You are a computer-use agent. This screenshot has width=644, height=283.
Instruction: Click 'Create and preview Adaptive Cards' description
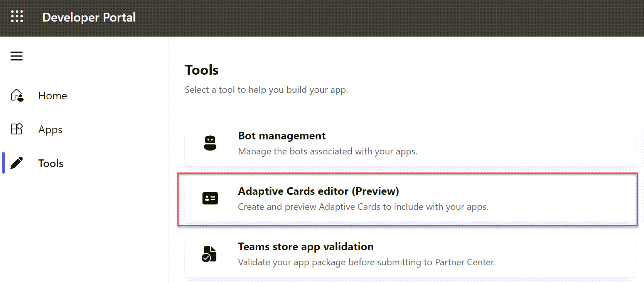(x=363, y=207)
